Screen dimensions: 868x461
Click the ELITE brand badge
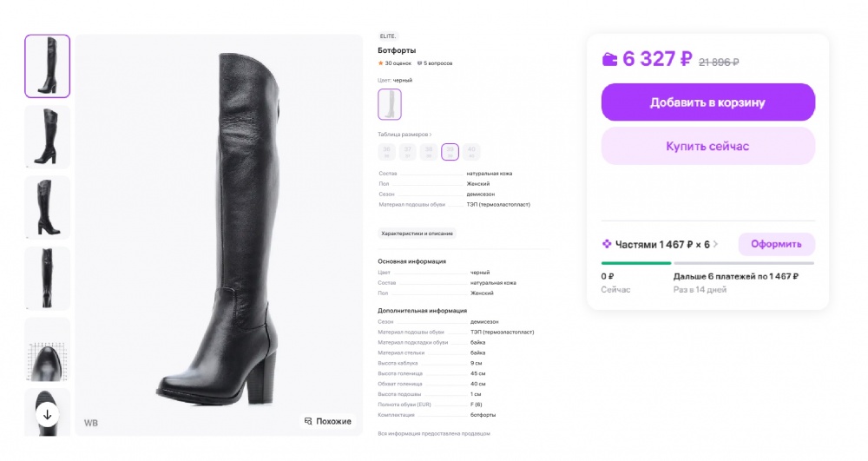pos(387,36)
